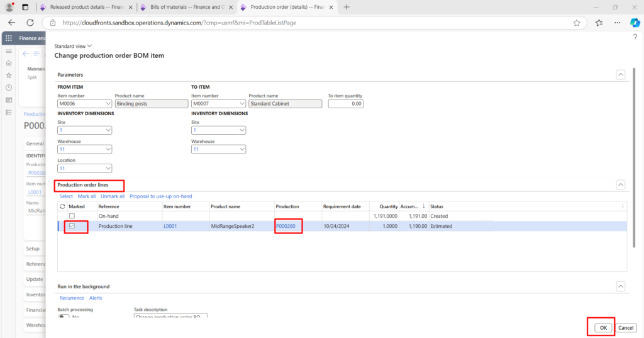Reload the page with refresh icon

pyautogui.click(x=30, y=23)
